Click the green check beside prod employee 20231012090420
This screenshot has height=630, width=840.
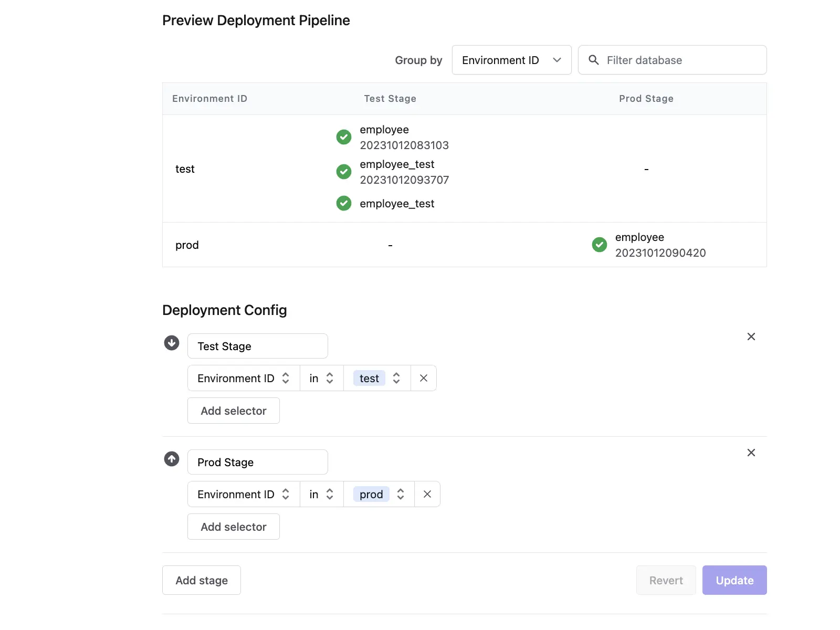599,245
